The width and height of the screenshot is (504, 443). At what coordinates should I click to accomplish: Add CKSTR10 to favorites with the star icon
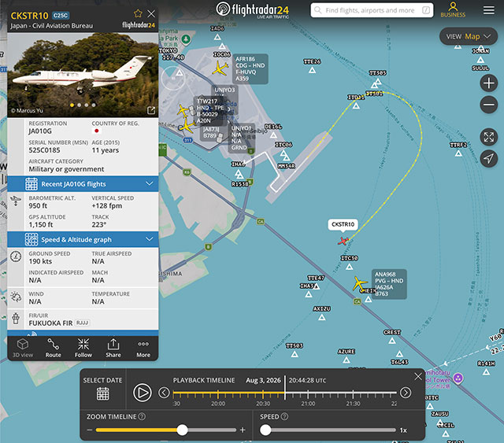coord(138,13)
